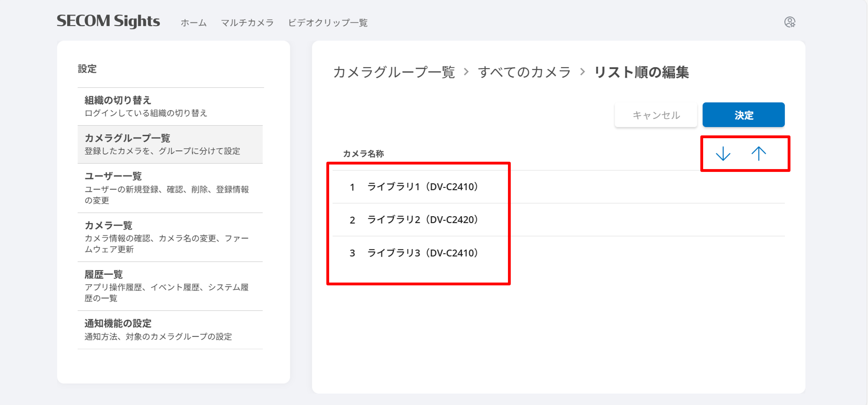Click the 決定 button

tap(743, 115)
